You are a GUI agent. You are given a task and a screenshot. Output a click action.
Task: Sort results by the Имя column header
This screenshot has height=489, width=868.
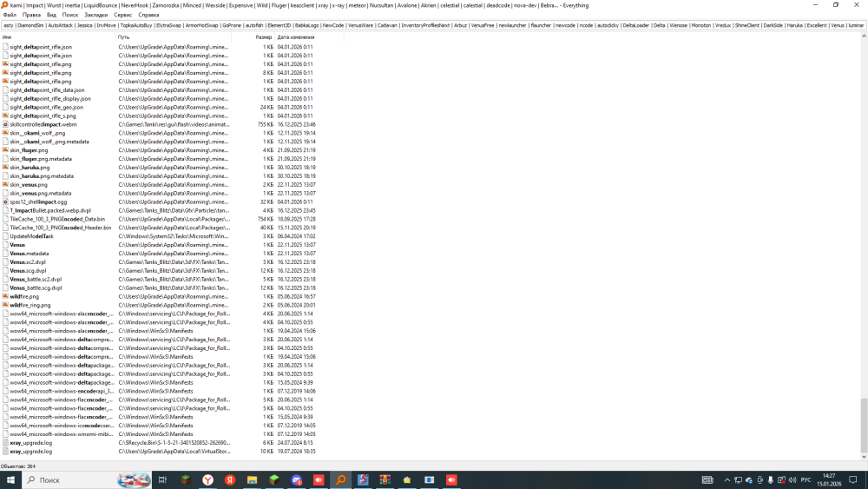point(57,37)
